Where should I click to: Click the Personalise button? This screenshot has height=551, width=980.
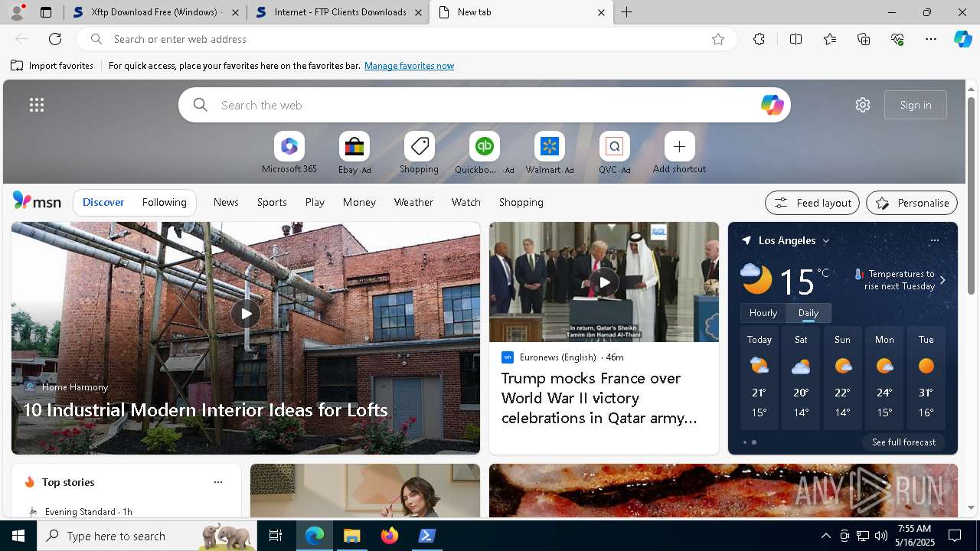912,203
